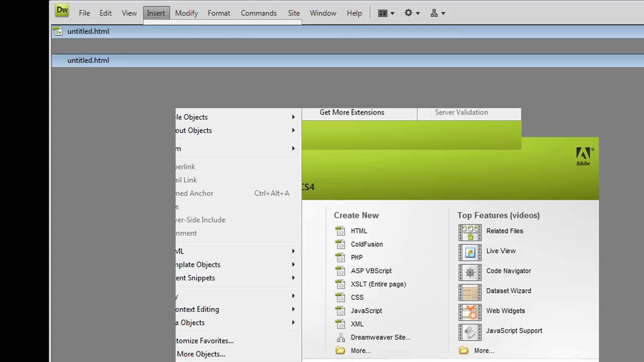644x362 pixels.
Task: Click the Dreamweaver Site icon
Action: coord(341,337)
